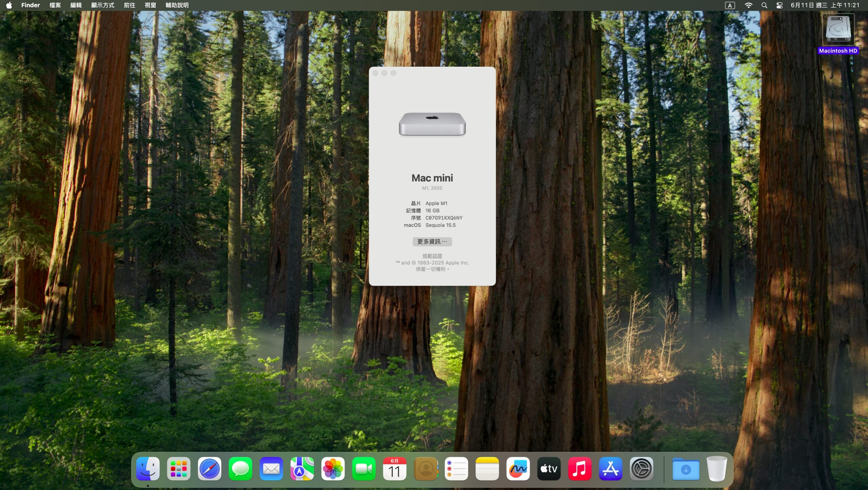Launch Reminders from the Dock
Screen dimensions: 868x490
coord(456,469)
